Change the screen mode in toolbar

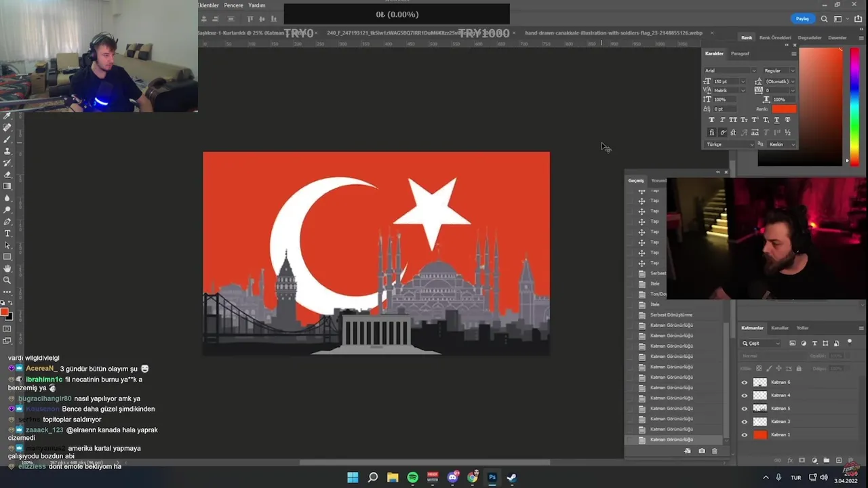[7, 342]
